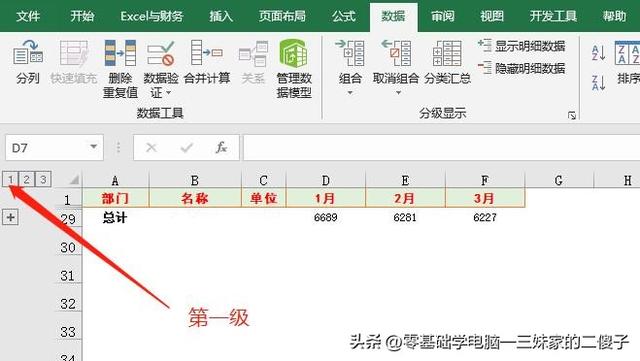Switch to the Excel与财务 tab
640x361 pixels.
point(151,16)
